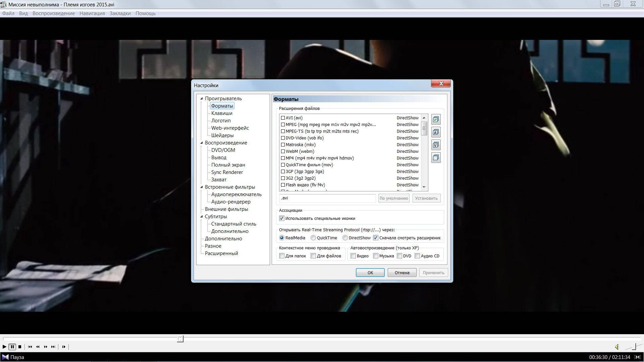Mute sound via the speaker icon
644x362 pixels.
(617, 347)
